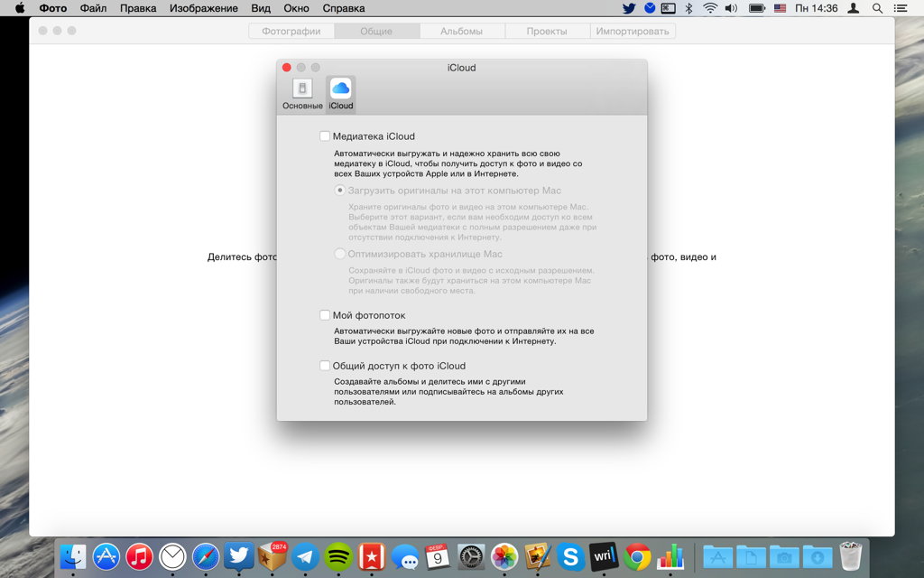Open iPhoto icon in the Dock
The image size is (924, 578).
pyautogui.click(x=538, y=556)
